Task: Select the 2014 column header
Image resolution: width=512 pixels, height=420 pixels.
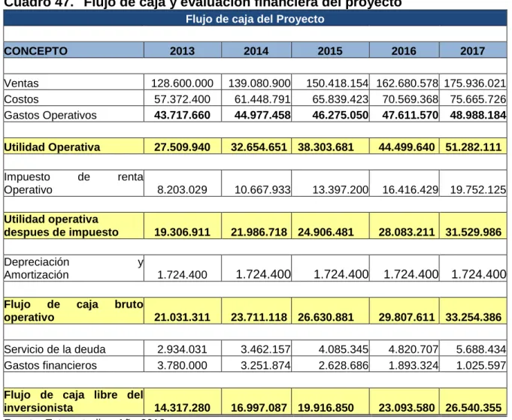Action: click(256, 51)
